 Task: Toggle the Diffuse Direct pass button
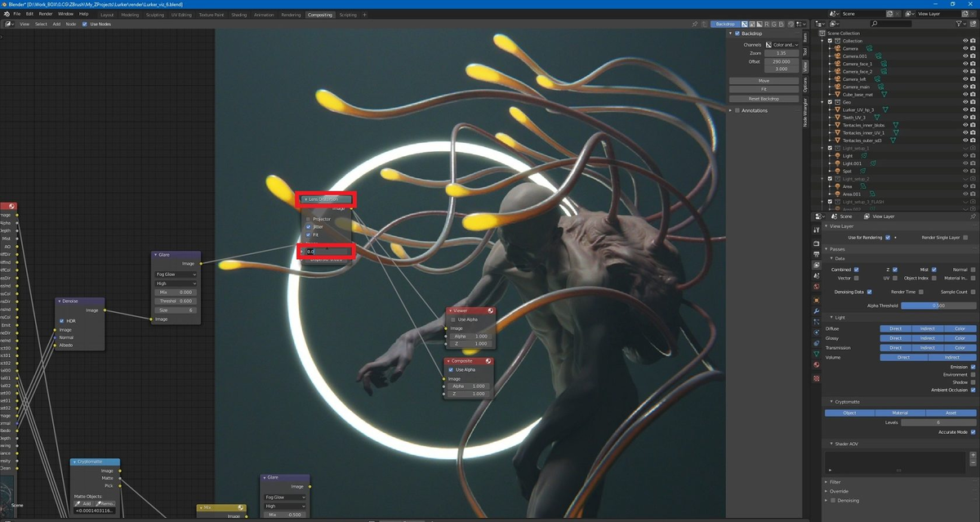(x=895, y=328)
